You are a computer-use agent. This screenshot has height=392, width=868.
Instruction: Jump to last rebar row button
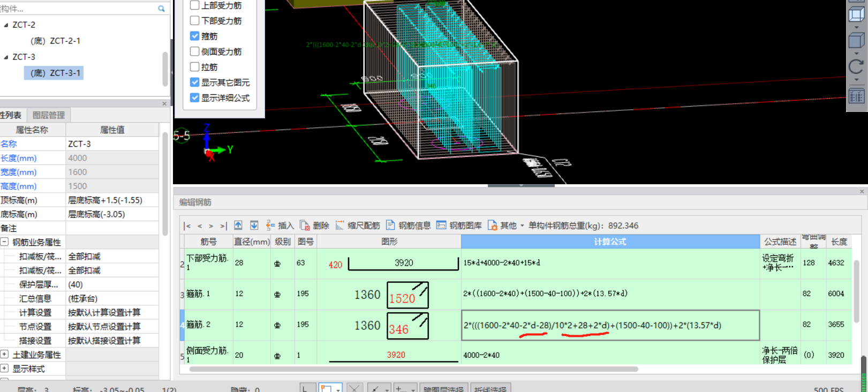coord(223,226)
